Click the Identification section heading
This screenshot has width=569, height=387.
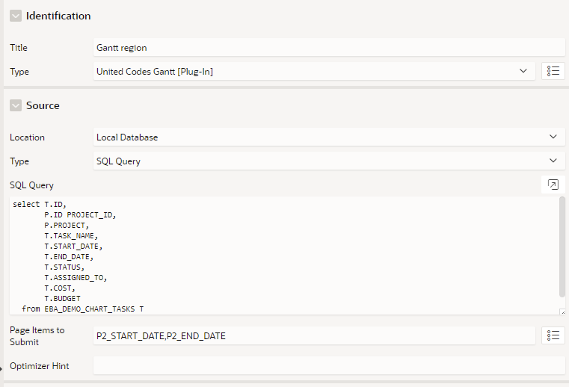coord(58,16)
